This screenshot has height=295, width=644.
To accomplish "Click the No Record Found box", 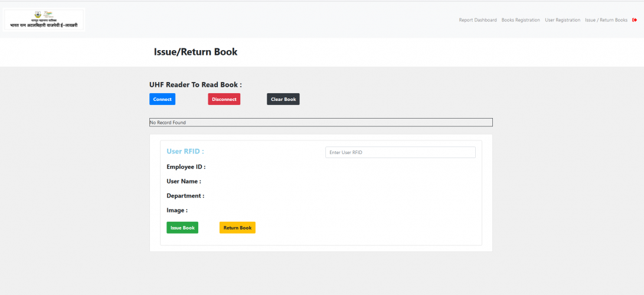I will tap(321, 122).
